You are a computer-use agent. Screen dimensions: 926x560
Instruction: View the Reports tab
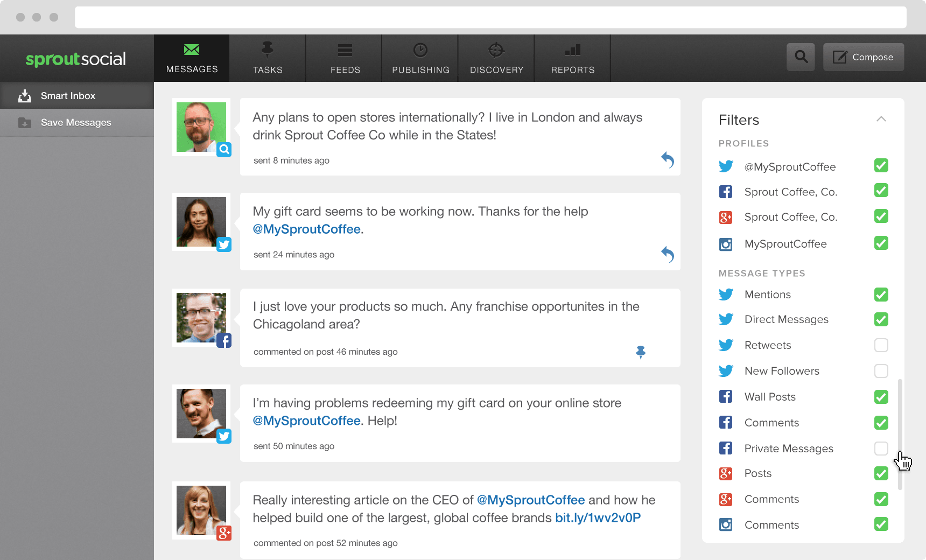(x=573, y=58)
